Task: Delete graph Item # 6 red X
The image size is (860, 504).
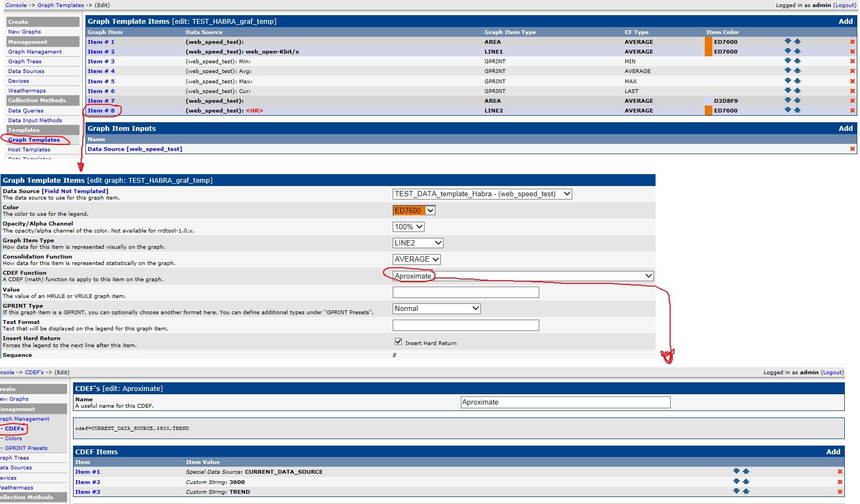Action: point(852,91)
